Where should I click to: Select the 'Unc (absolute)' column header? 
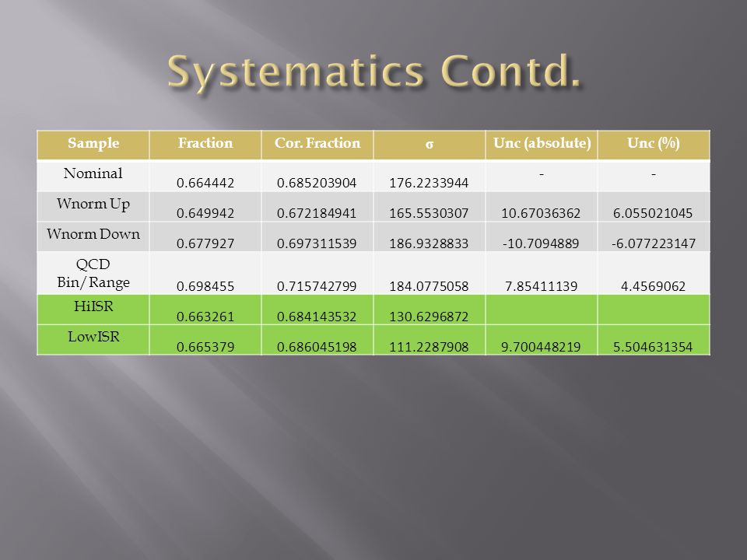[x=542, y=143]
